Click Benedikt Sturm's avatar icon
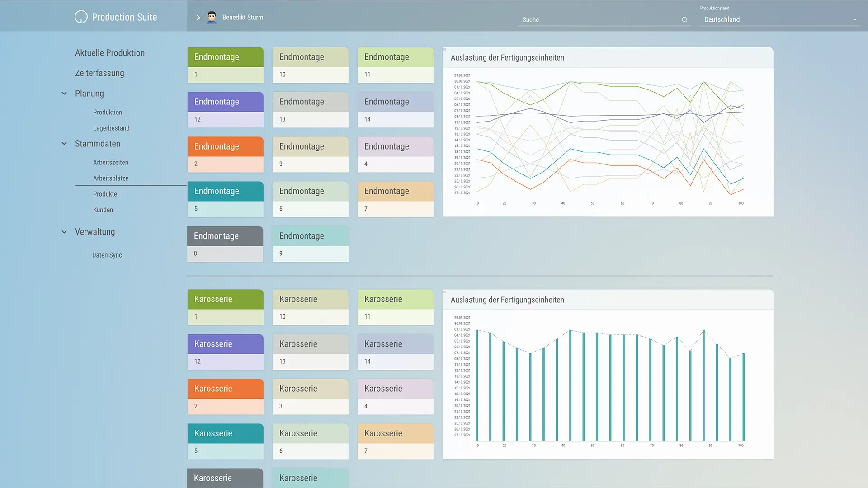 [212, 17]
